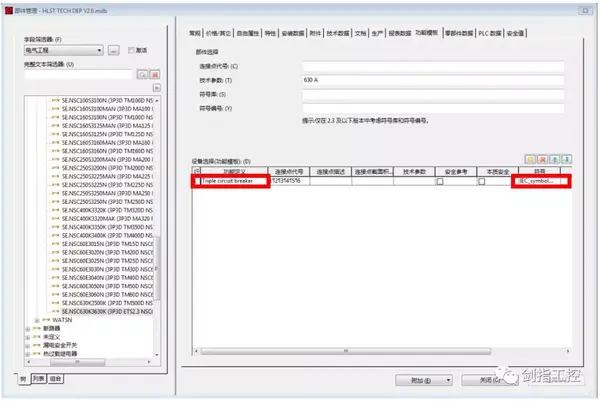This screenshot has width=600, height=402.
Task: Expand the WATSN tree node
Action: (x=37, y=320)
